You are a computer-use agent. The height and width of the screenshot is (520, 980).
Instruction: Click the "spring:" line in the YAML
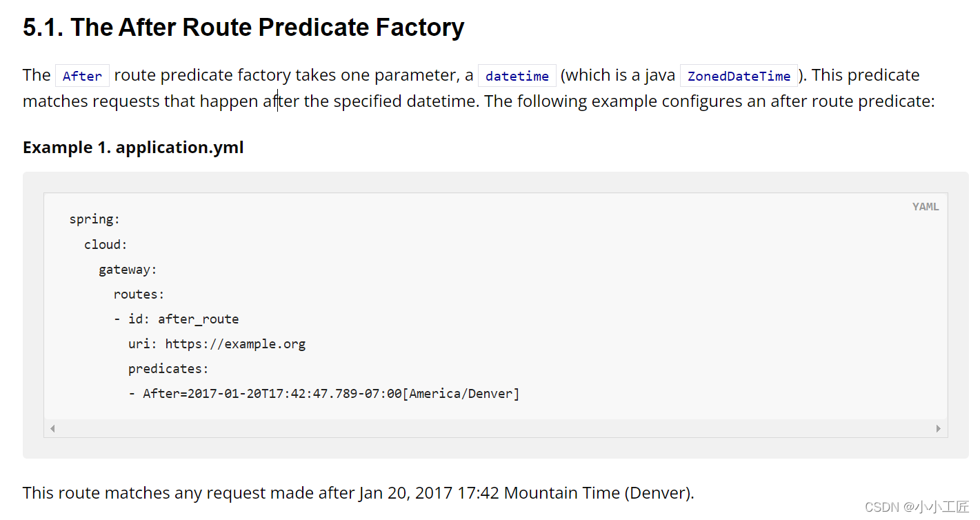pyautogui.click(x=94, y=219)
